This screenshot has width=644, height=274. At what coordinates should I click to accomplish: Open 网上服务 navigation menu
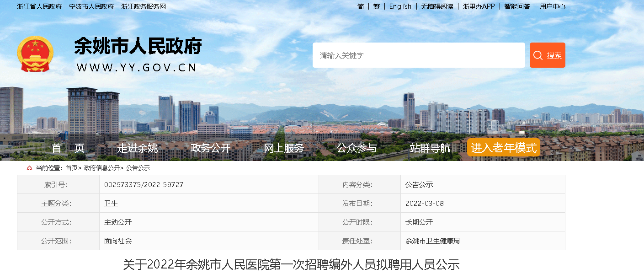(x=284, y=148)
